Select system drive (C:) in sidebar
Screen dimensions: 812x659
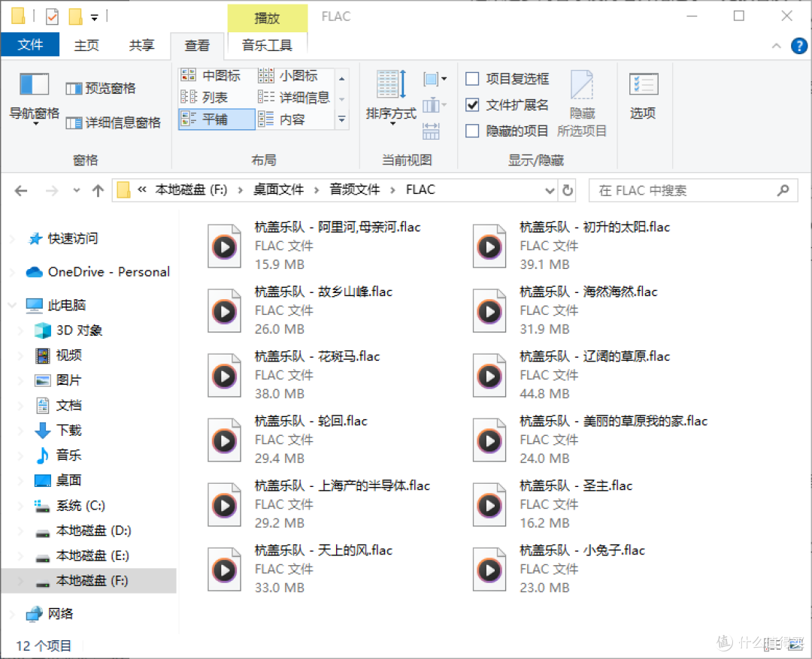69,505
